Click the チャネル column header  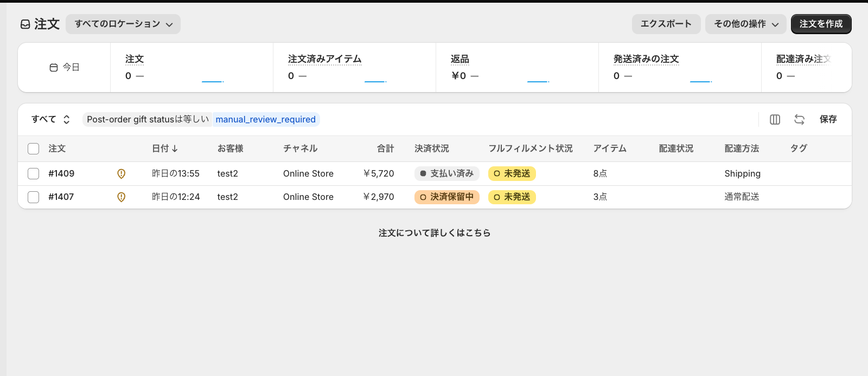(301, 148)
